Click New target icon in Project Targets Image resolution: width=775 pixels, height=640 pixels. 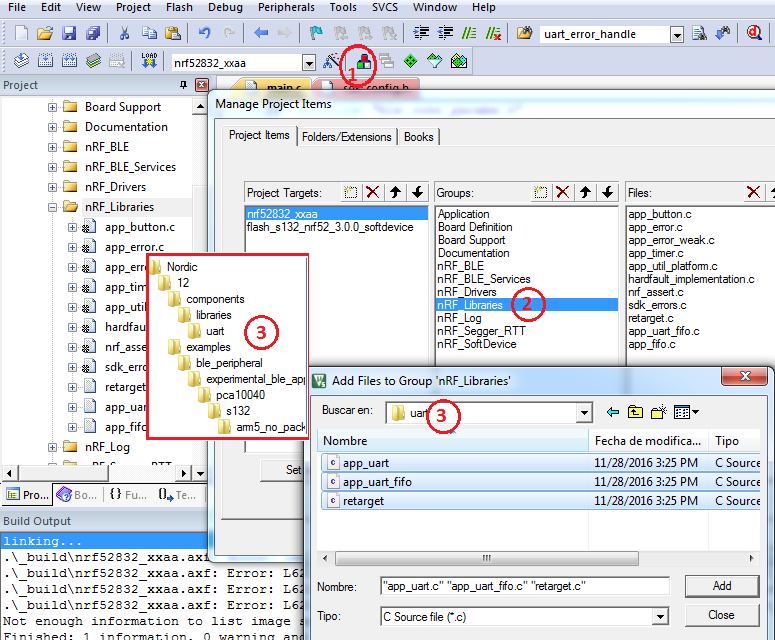tap(350, 192)
